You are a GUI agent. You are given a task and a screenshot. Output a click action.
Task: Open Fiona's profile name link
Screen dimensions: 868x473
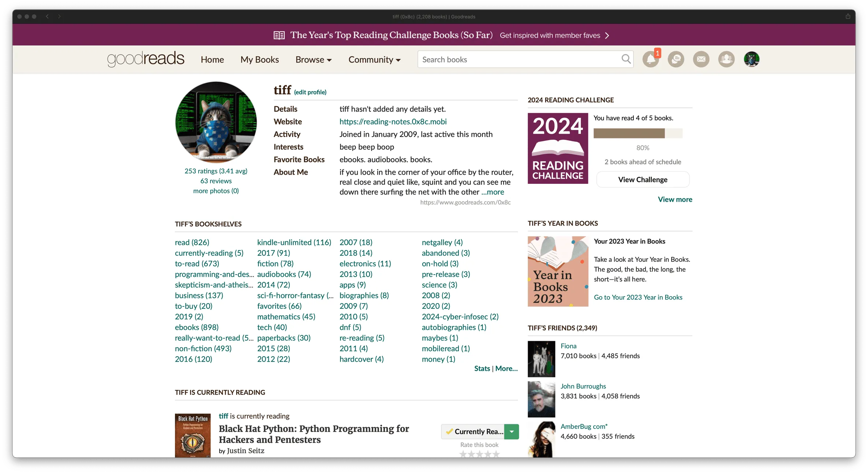click(568, 346)
